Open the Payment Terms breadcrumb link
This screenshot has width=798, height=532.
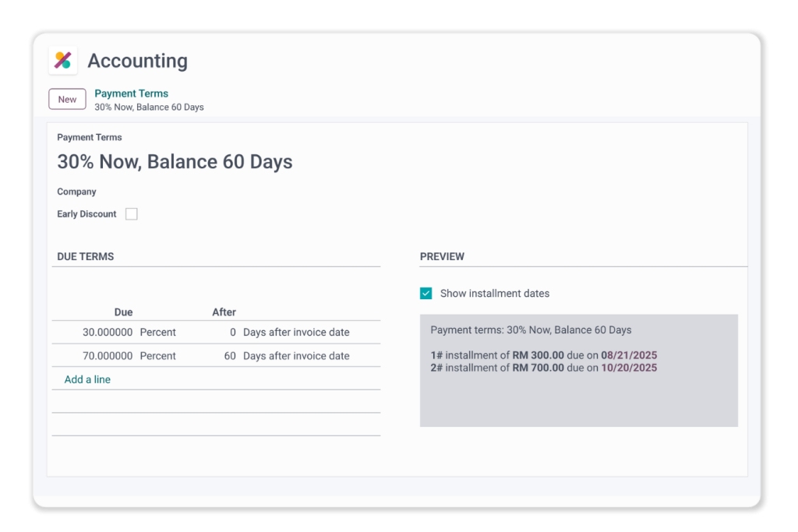131,93
